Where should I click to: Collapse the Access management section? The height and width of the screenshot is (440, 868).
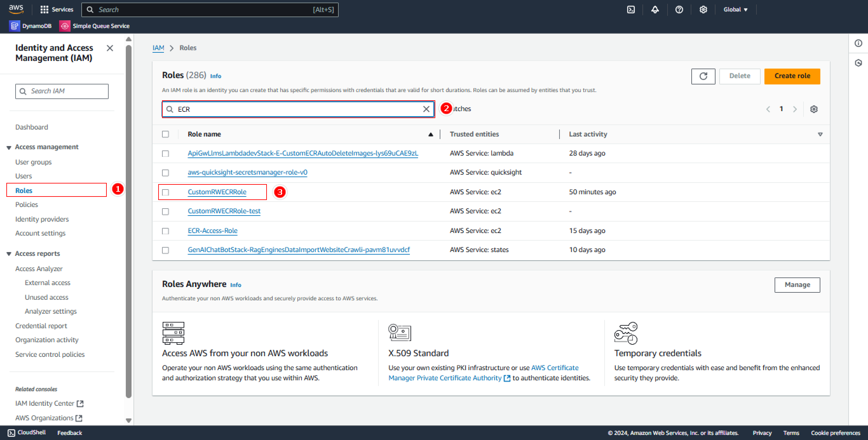tap(9, 147)
